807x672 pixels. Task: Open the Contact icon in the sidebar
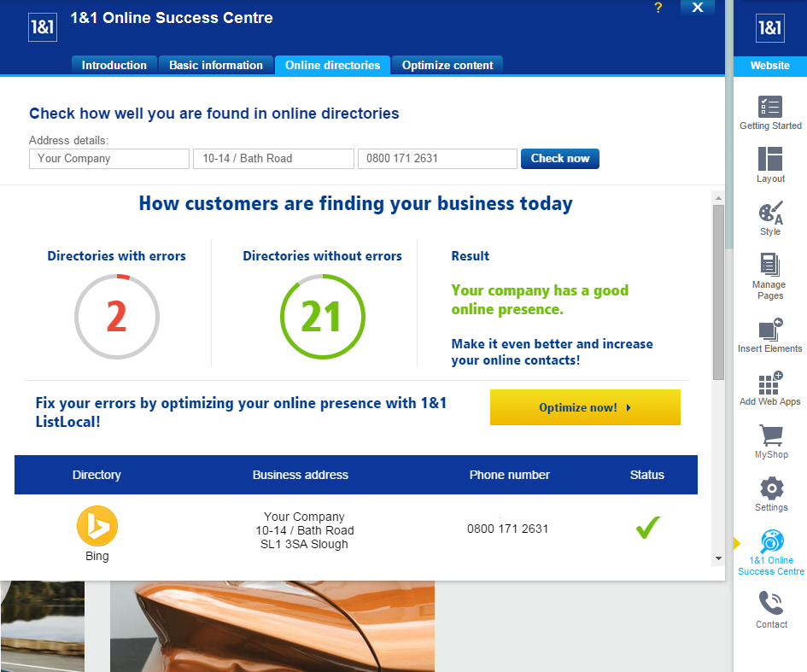point(769,602)
